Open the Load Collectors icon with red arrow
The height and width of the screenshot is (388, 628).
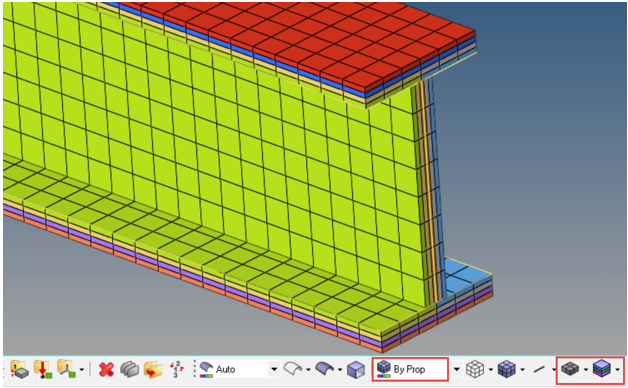[43, 369]
